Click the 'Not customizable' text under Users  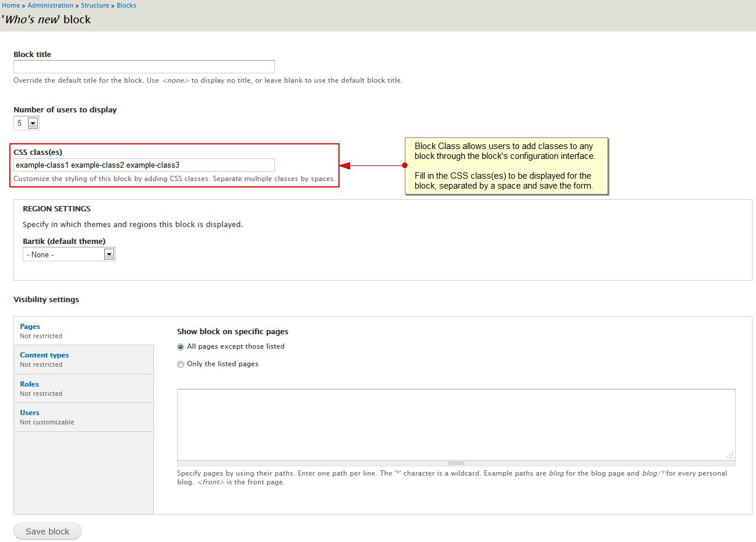(x=47, y=422)
